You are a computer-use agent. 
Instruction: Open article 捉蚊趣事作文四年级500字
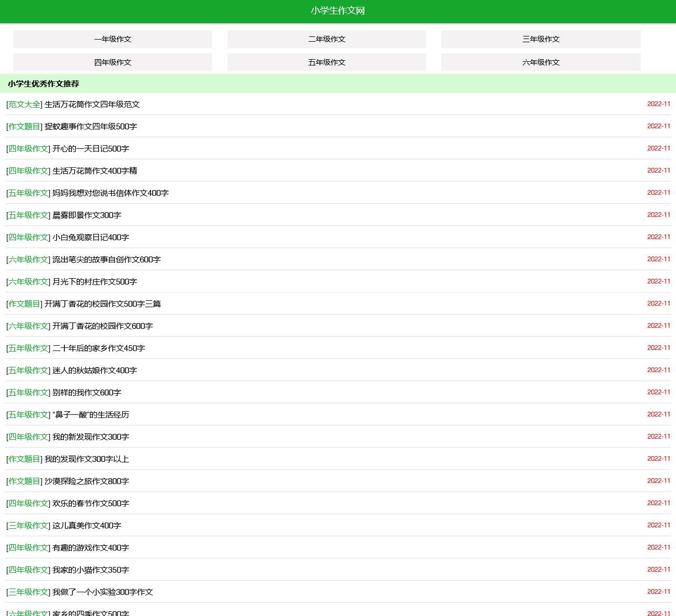click(x=91, y=127)
